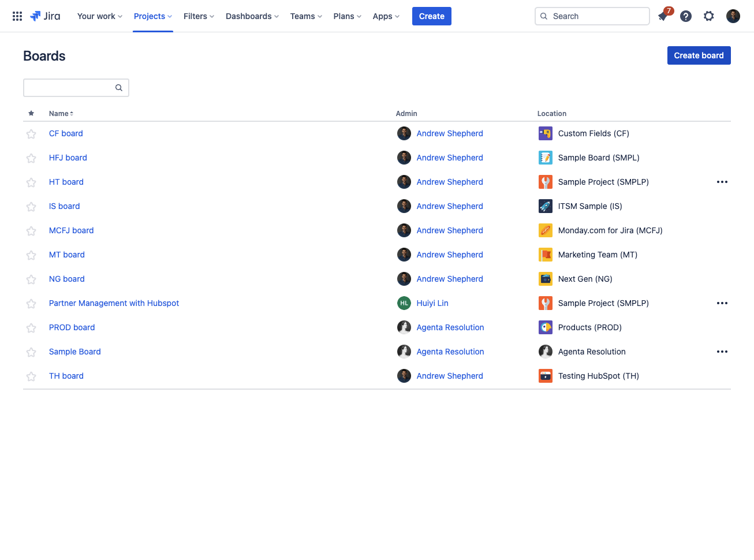Image resolution: width=754 pixels, height=560 pixels.
Task: Star the MCFJ board
Action: pos(31,231)
